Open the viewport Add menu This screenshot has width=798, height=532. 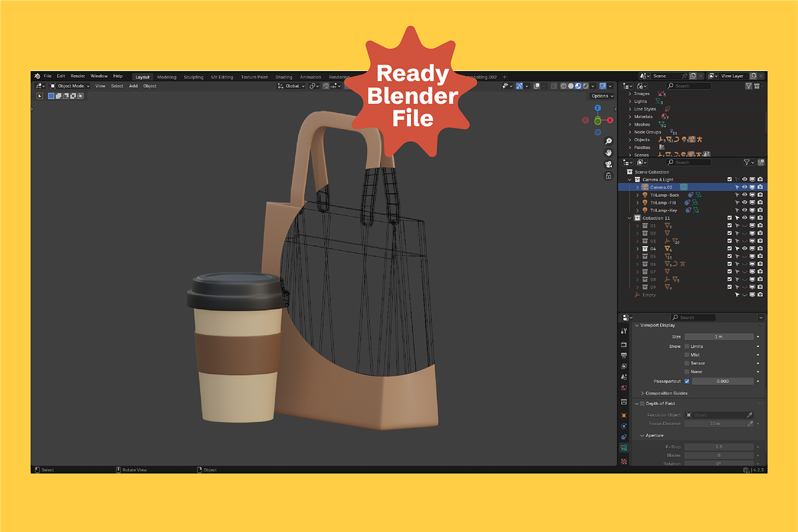tap(133, 86)
